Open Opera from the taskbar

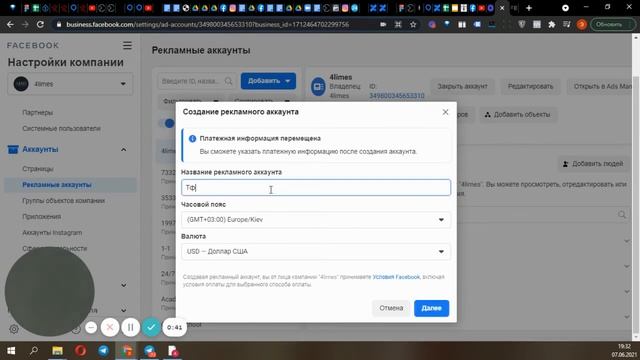[x=80, y=351]
